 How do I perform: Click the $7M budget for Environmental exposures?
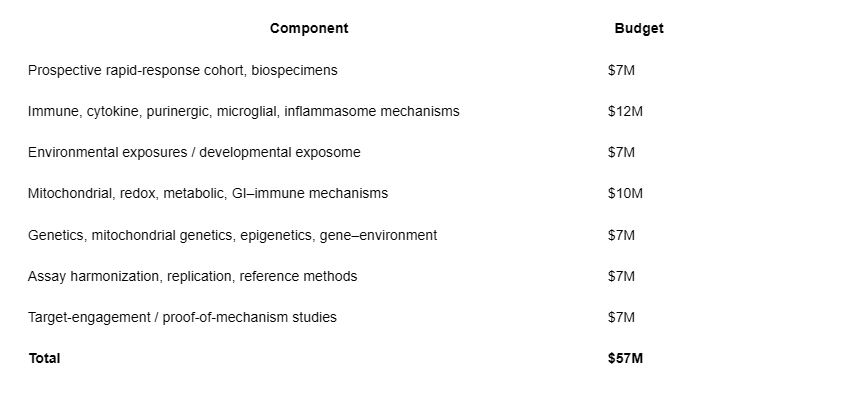(621, 152)
